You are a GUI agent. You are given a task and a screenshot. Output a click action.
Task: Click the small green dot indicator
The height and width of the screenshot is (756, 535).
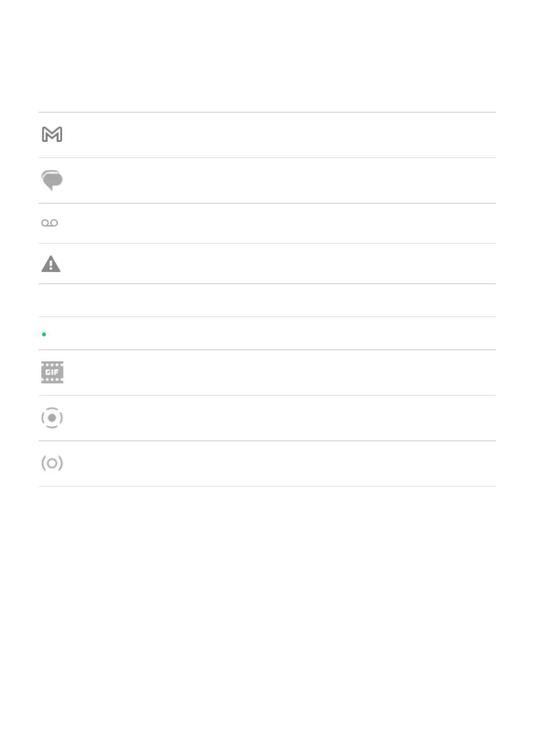[44, 334]
